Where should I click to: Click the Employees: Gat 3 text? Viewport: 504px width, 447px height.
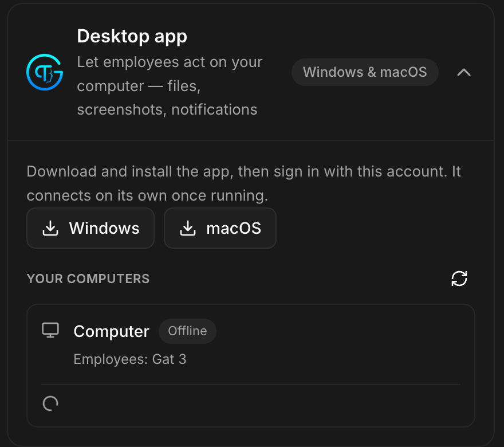[x=130, y=359]
